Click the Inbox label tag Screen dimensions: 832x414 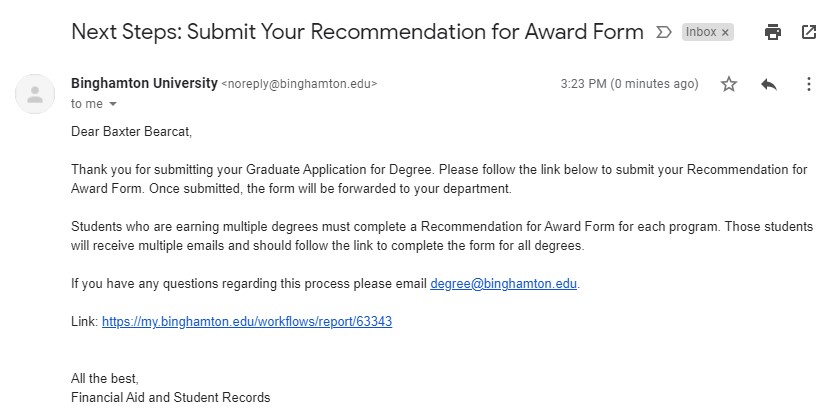pos(700,32)
